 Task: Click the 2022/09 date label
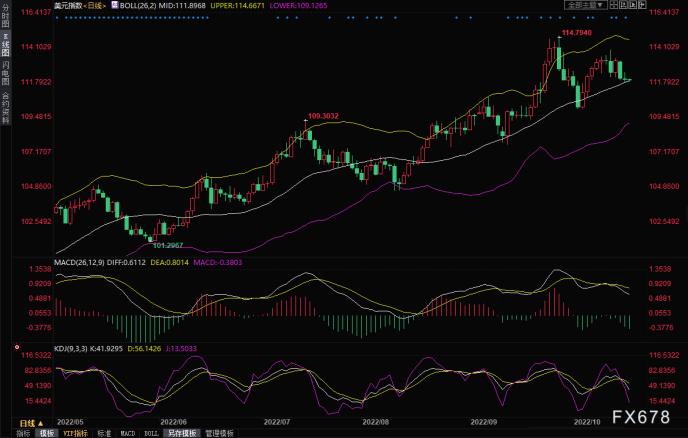(x=484, y=422)
